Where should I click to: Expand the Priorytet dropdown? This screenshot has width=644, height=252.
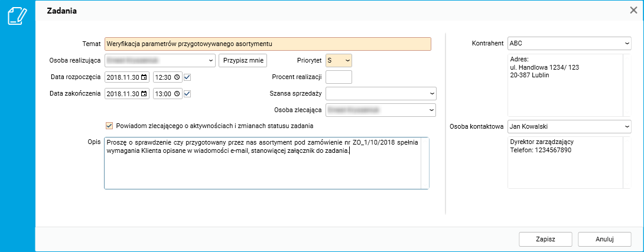pyautogui.click(x=347, y=60)
